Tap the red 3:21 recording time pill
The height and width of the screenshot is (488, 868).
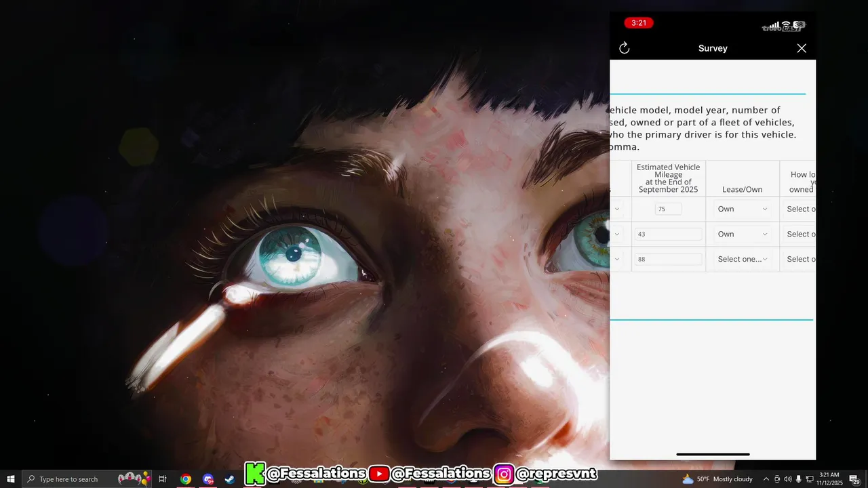tap(638, 23)
